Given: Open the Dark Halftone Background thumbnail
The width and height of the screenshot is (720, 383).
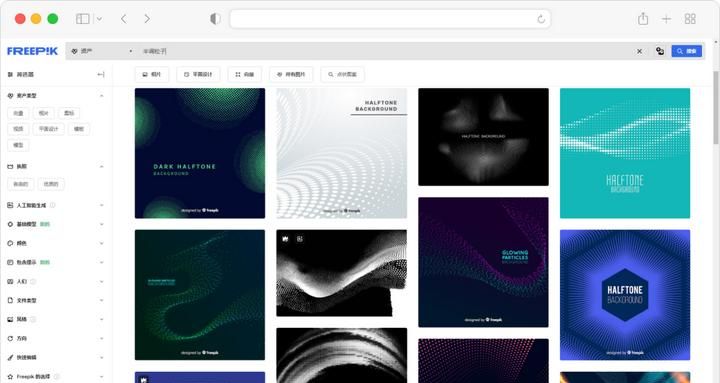Looking at the screenshot, I should click(200, 153).
